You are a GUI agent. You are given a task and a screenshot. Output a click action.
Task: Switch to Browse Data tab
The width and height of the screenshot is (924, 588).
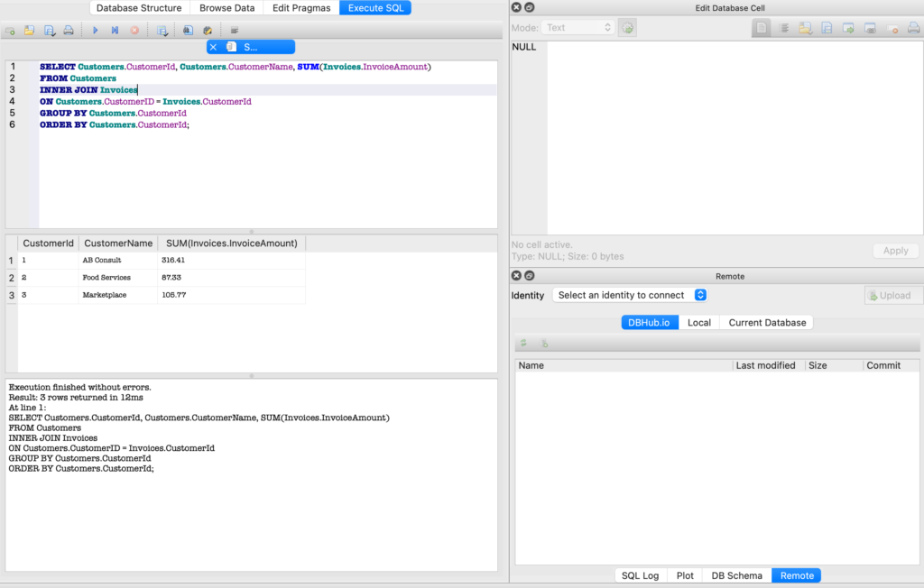click(x=226, y=8)
